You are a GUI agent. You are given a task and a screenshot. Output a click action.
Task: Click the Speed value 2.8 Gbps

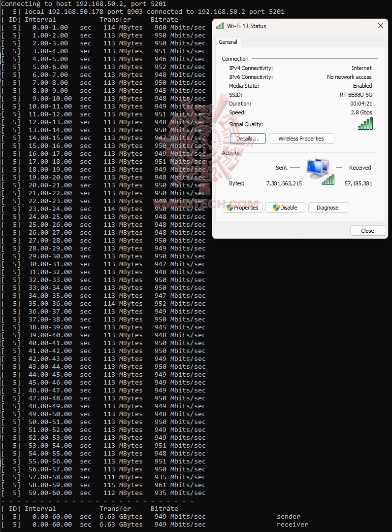(x=361, y=112)
